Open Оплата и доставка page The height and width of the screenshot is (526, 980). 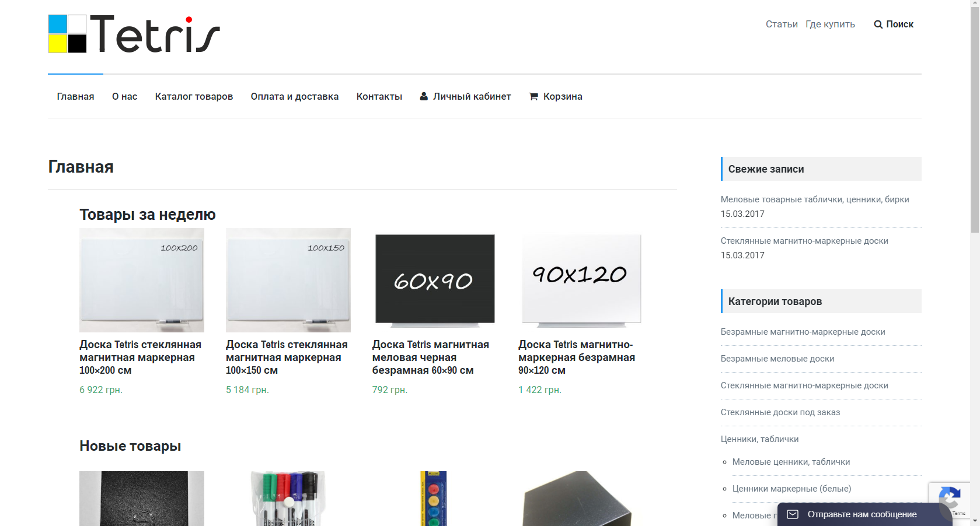coord(295,96)
